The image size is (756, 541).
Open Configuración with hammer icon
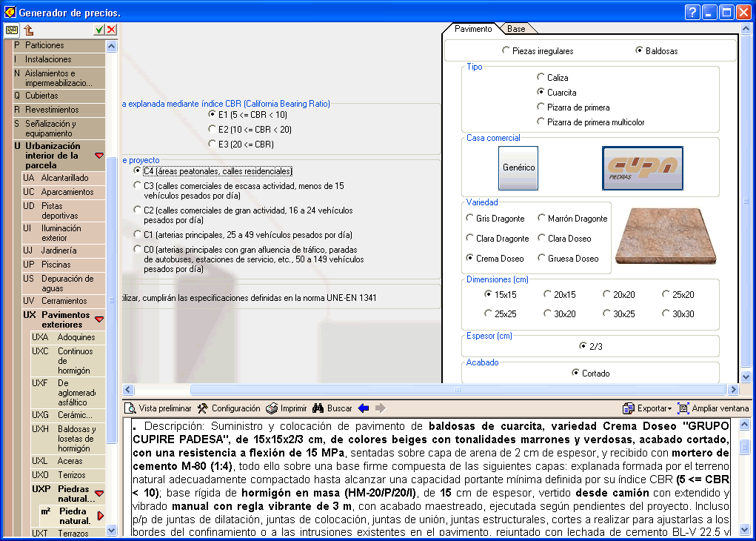tap(229, 408)
